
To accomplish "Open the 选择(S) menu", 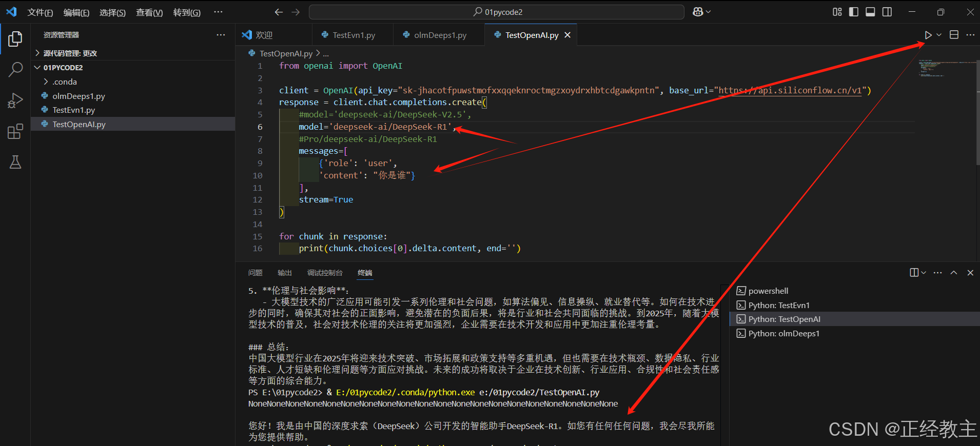I will [x=112, y=12].
